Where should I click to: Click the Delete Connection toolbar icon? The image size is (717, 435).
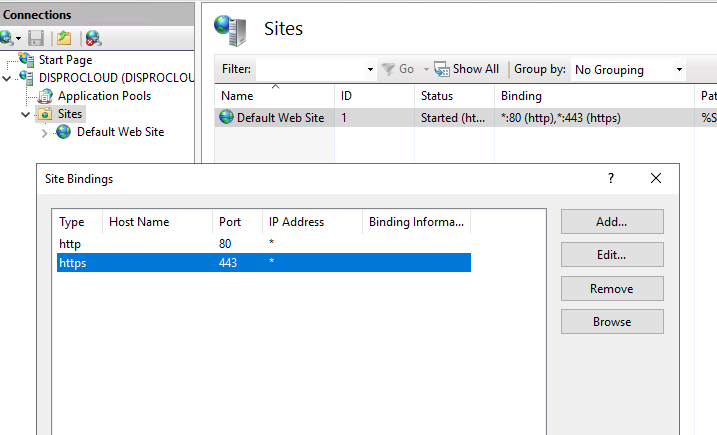[93, 38]
